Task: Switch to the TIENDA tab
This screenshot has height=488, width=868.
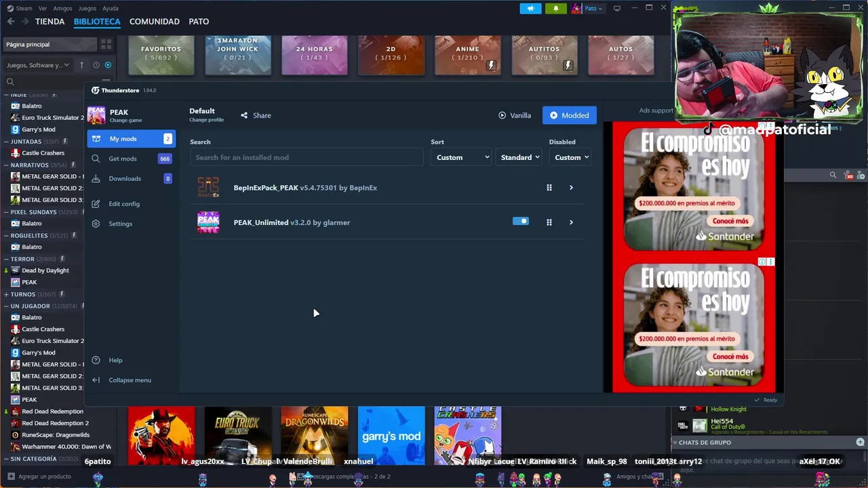Action: coord(50,22)
